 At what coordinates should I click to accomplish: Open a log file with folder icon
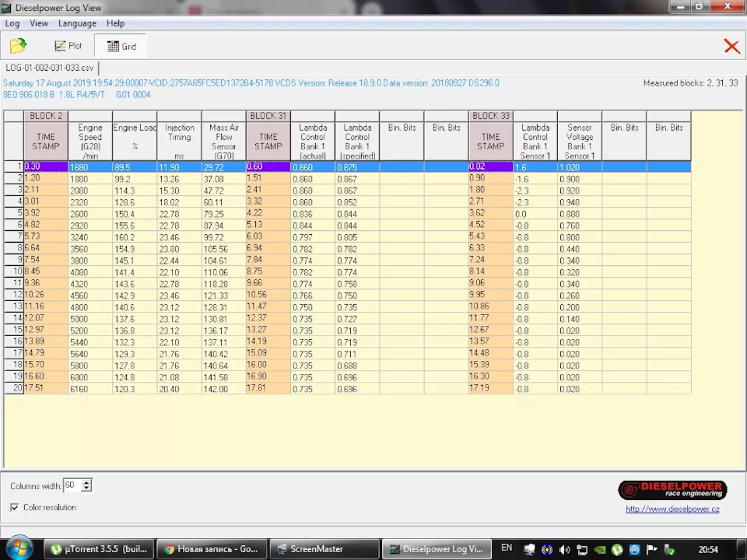click(x=18, y=46)
